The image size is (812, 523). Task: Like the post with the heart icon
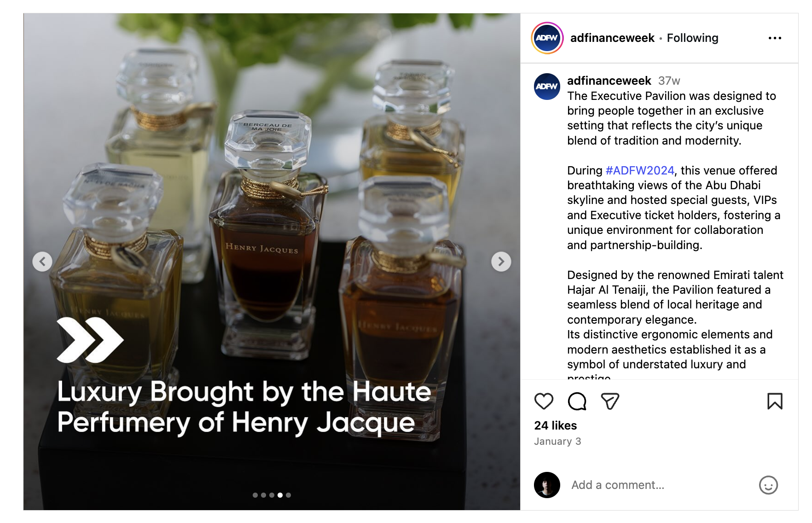click(544, 401)
